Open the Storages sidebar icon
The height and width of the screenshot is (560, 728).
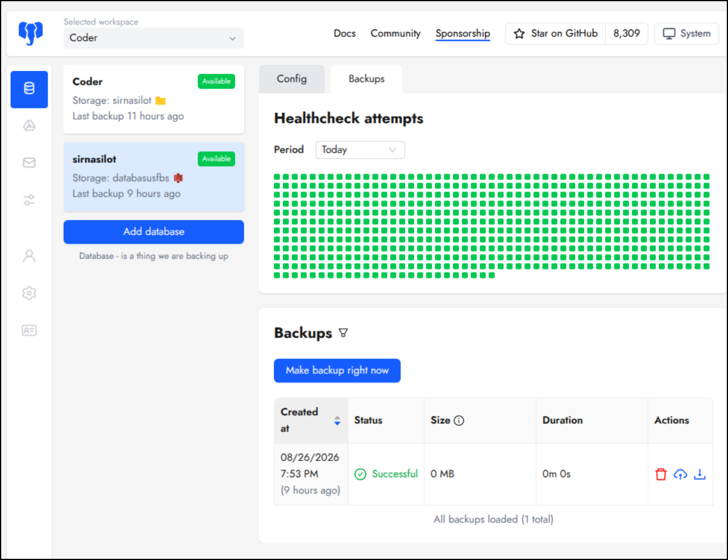tap(29, 126)
